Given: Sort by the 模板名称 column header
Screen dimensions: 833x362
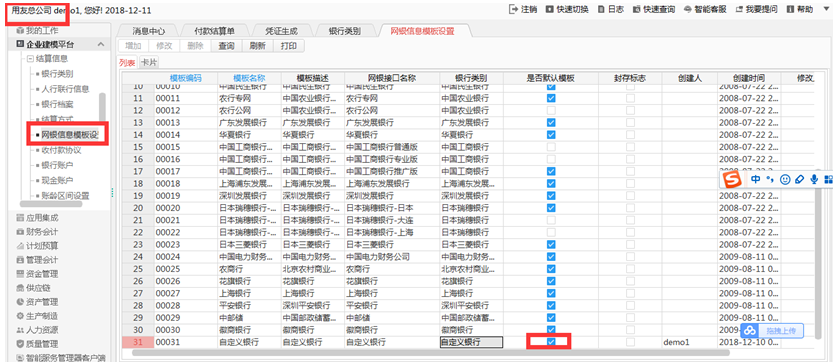Looking at the screenshot, I should click(x=249, y=78).
